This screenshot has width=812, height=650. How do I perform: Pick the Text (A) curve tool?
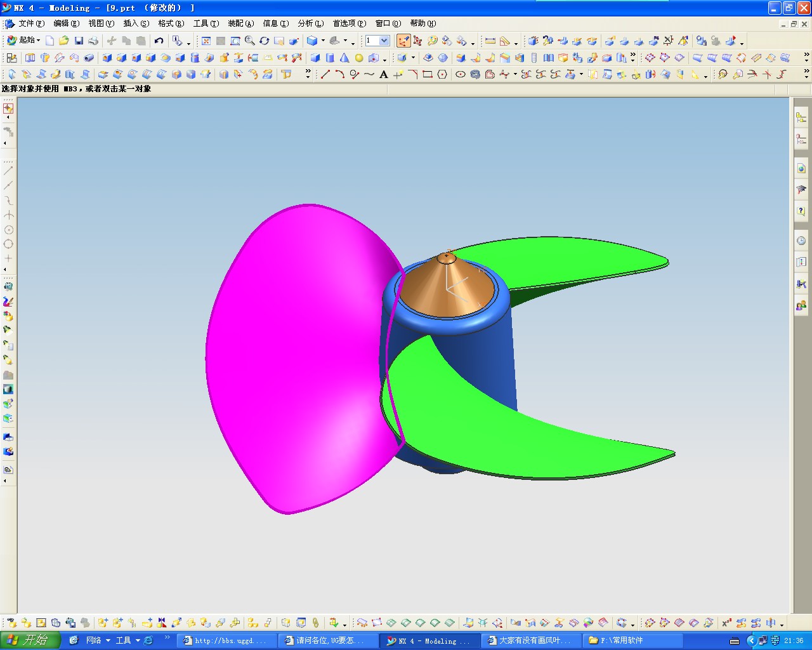[x=384, y=74]
